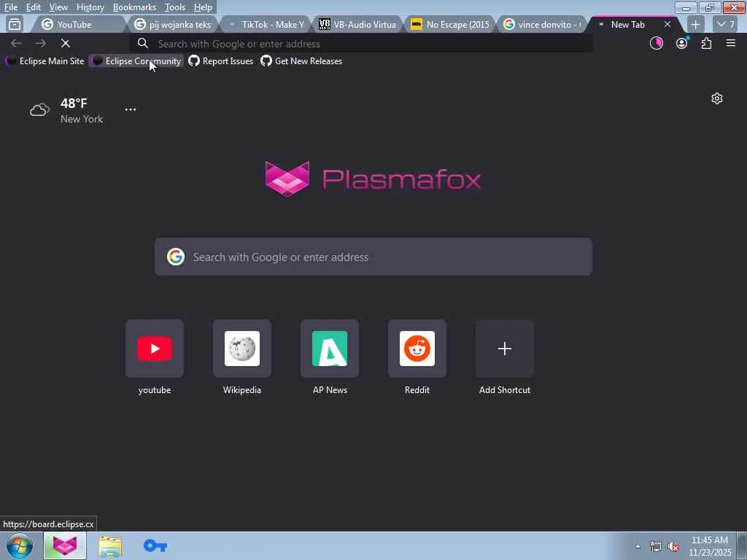
Task: Open the Bookmarks menu
Action: click(134, 7)
